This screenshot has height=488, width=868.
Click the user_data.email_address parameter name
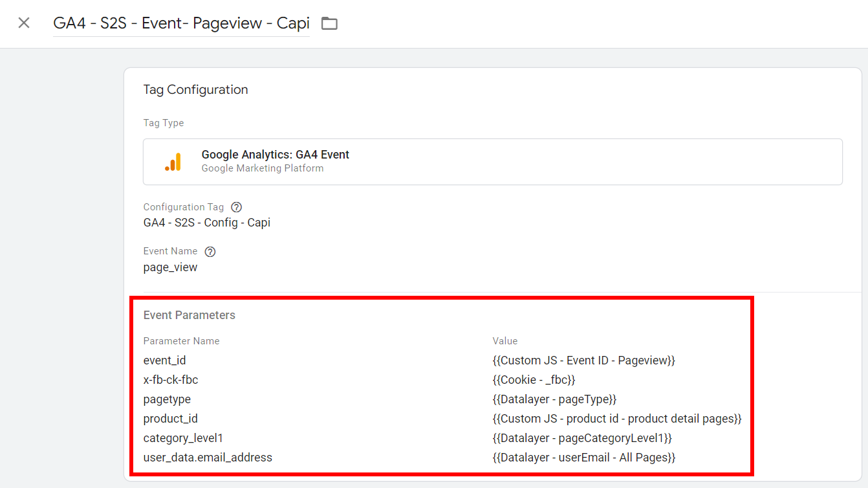click(x=208, y=458)
